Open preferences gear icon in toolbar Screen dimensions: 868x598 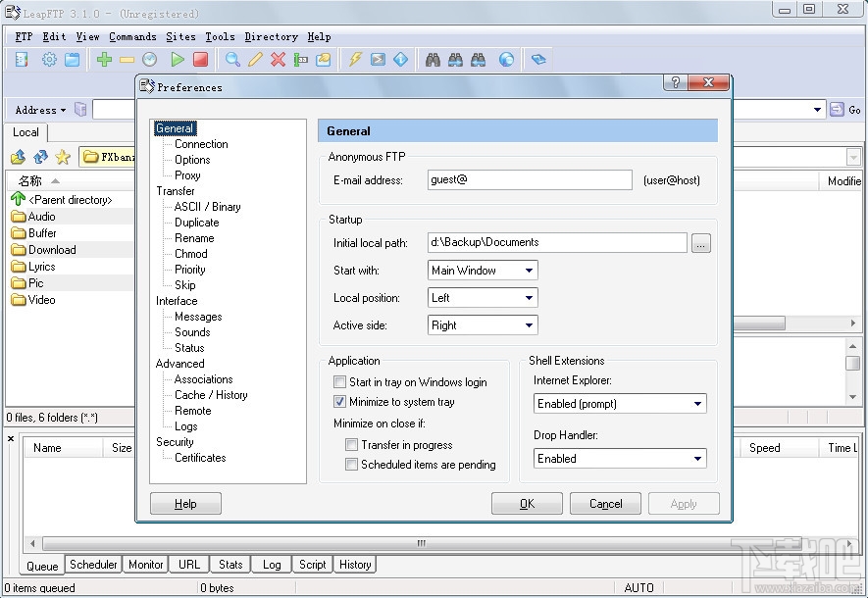pos(49,59)
